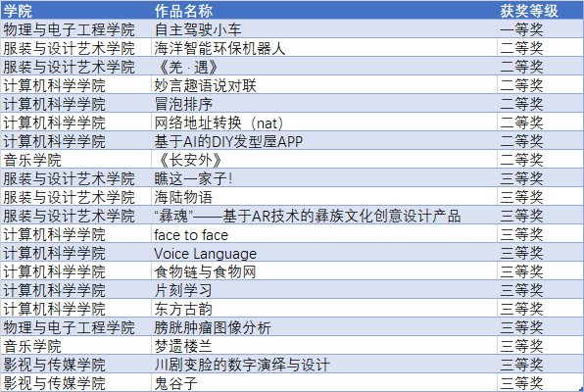Select the 瞧这一家子! cell

pos(324,177)
